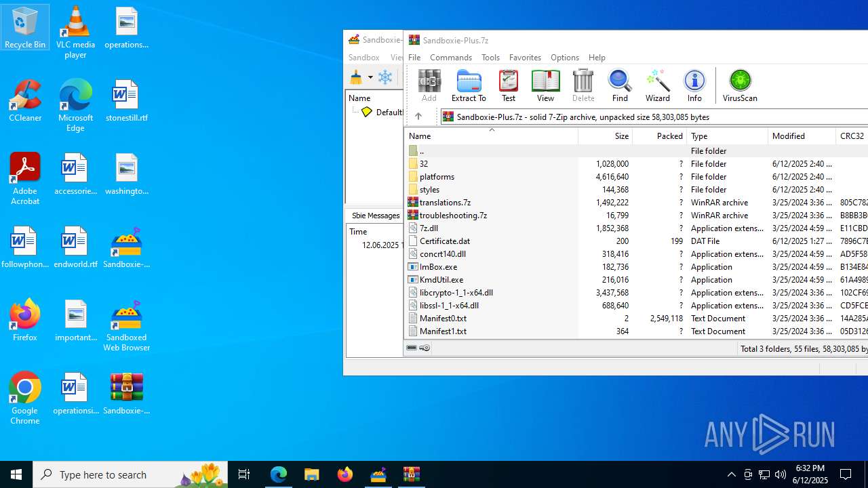
Task: Open VLC media player desktop icon
Action: pyautogui.click(x=75, y=33)
